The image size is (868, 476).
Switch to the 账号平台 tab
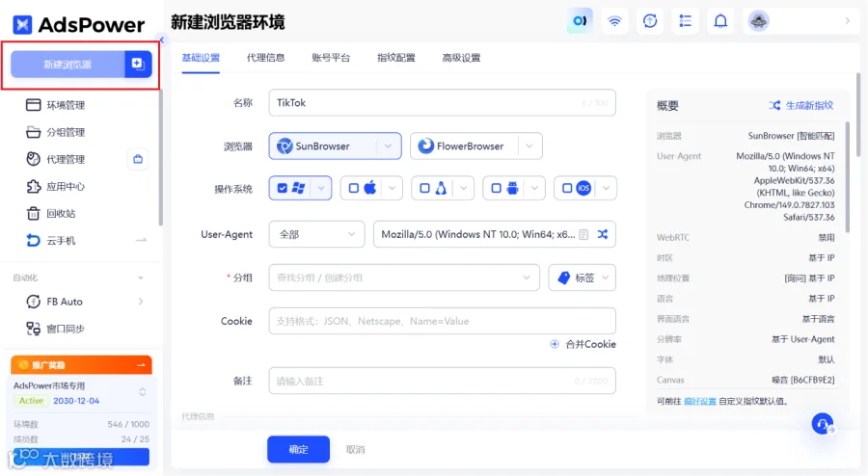(x=331, y=58)
